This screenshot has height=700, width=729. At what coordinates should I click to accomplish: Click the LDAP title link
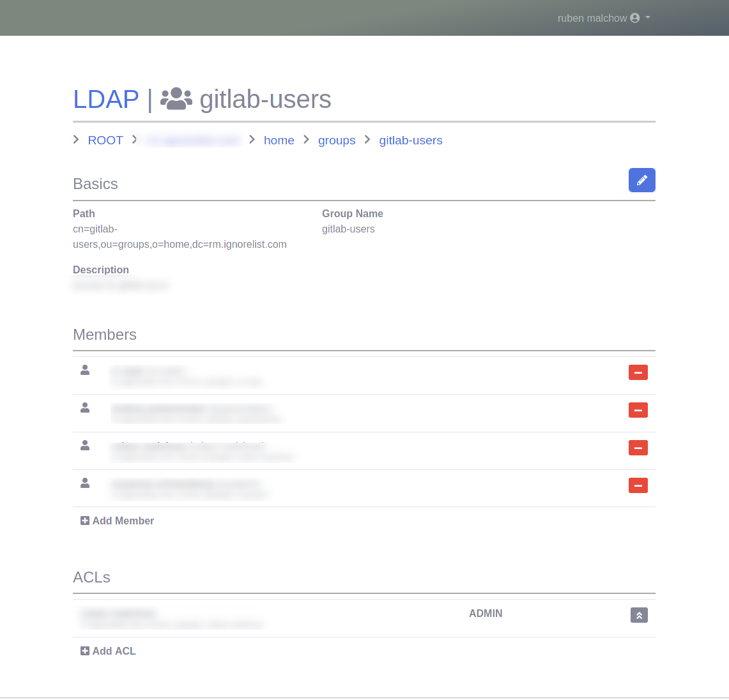click(x=106, y=99)
